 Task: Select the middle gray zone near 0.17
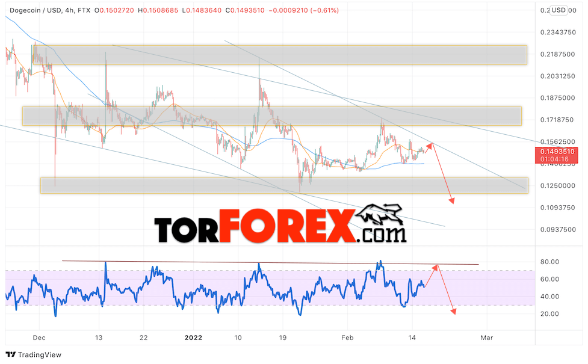point(272,116)
